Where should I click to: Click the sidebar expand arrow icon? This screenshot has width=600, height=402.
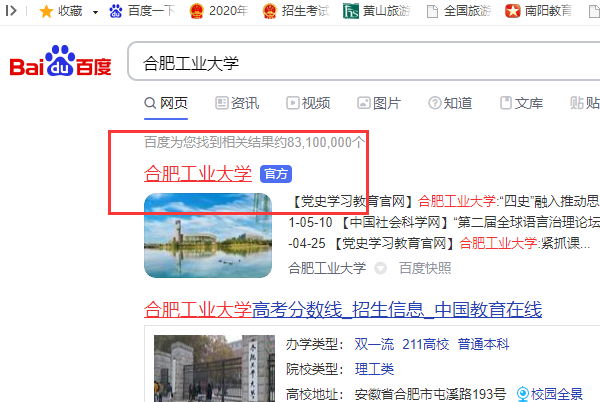click(x=11, y=11)
